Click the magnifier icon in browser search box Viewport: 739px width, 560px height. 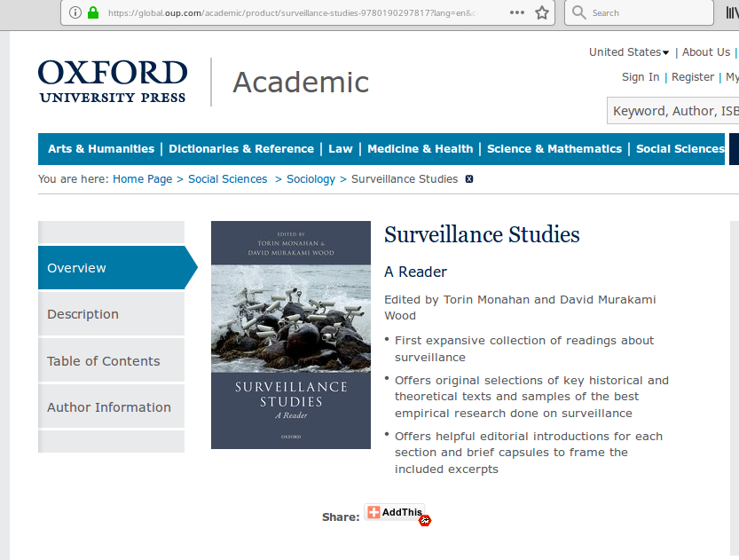(578, 12)
